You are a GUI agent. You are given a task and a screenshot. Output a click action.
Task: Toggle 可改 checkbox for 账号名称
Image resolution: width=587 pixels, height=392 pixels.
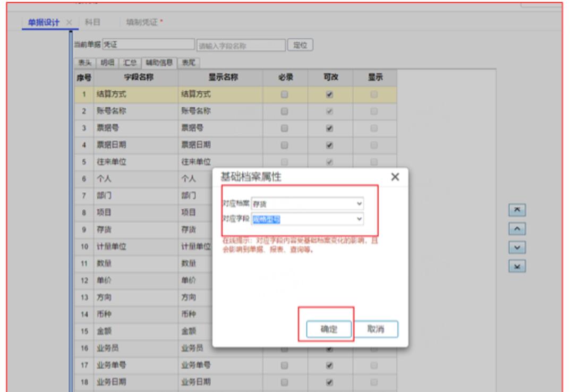click(329, 111)
